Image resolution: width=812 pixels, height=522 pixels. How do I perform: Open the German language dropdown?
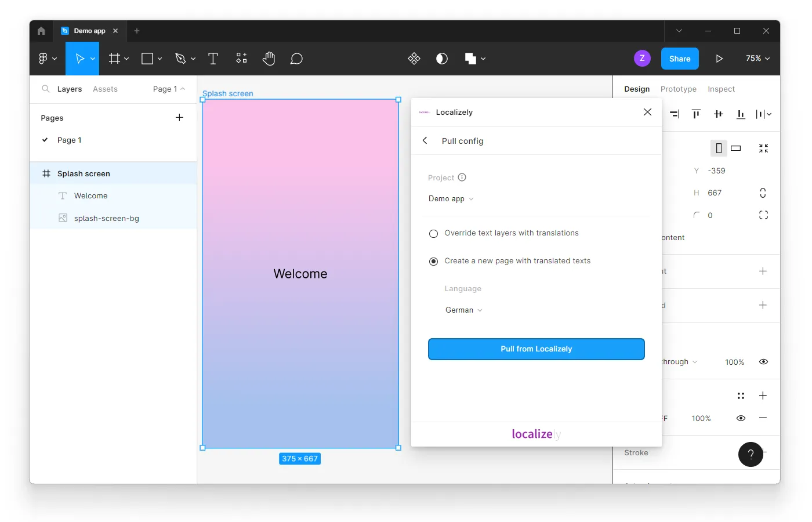coord(464,310)
